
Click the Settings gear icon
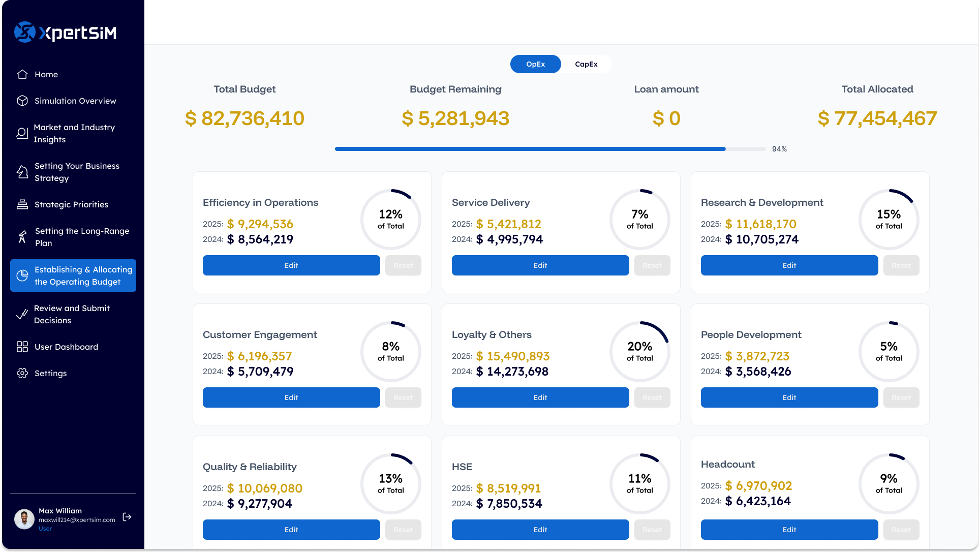point(22,373)
